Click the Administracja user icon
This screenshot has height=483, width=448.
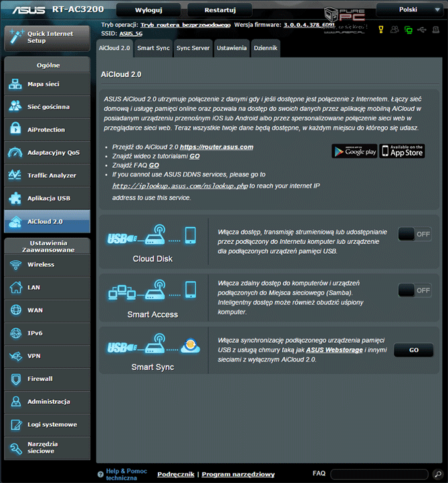point(16,401)
